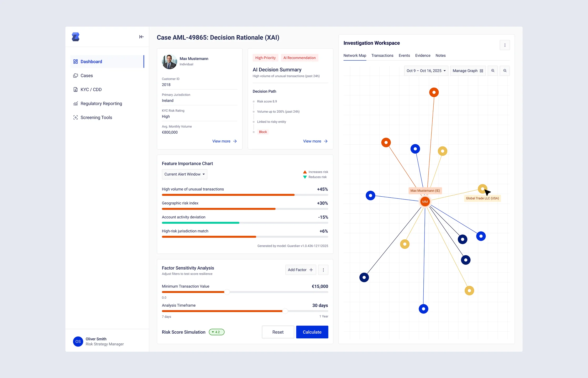Click View more on the AI Decision Summary
Viewport: 588px width, 378px height.
pos(315,141)
